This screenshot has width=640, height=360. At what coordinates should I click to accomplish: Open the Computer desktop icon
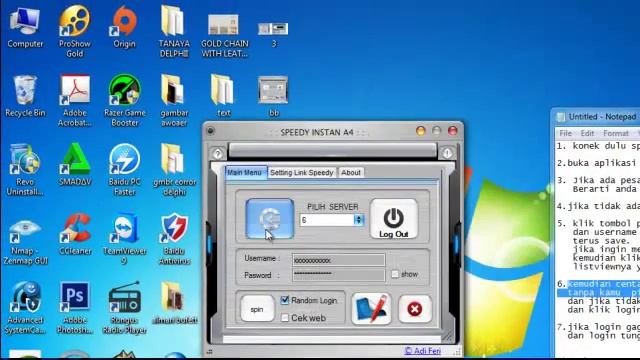click(x=25, y=27)
